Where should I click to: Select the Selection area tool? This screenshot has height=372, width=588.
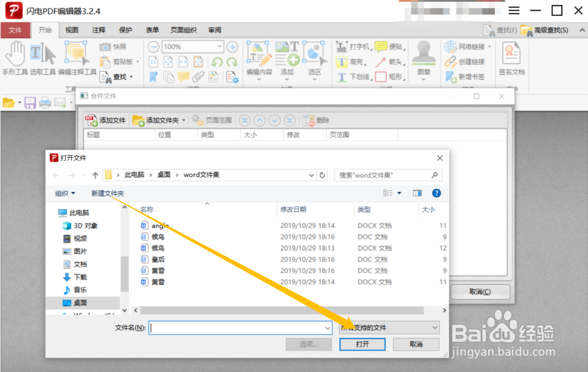[314, 59]
